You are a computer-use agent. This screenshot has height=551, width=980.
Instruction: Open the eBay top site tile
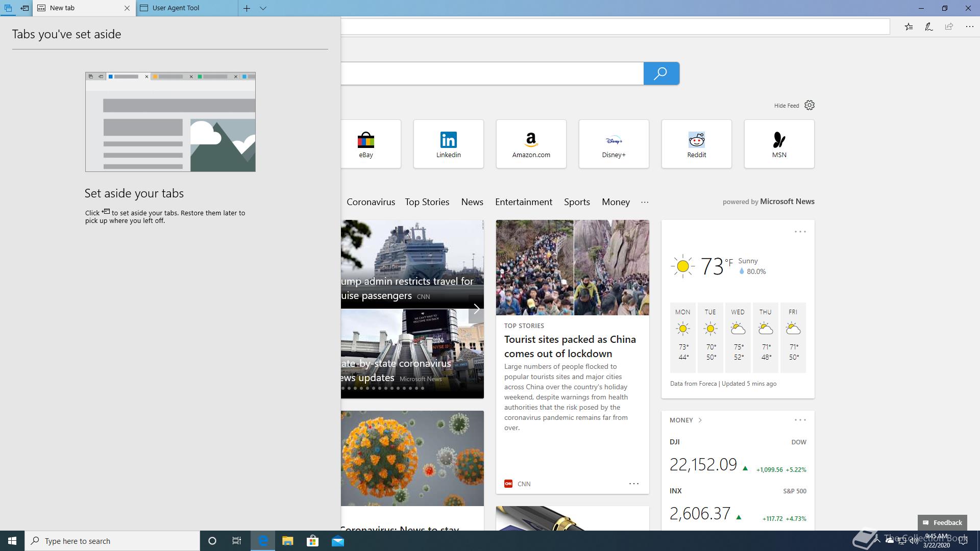point(371,144)
